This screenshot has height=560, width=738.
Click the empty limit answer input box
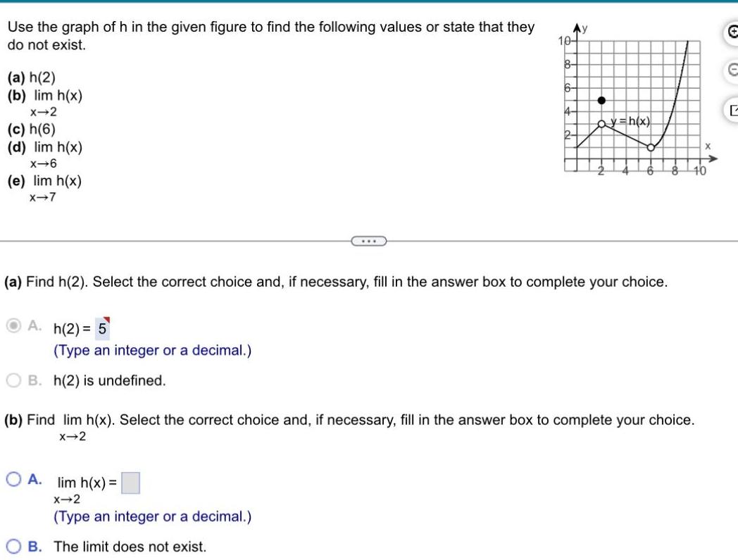pyautogui.click(x=131, y=483)
